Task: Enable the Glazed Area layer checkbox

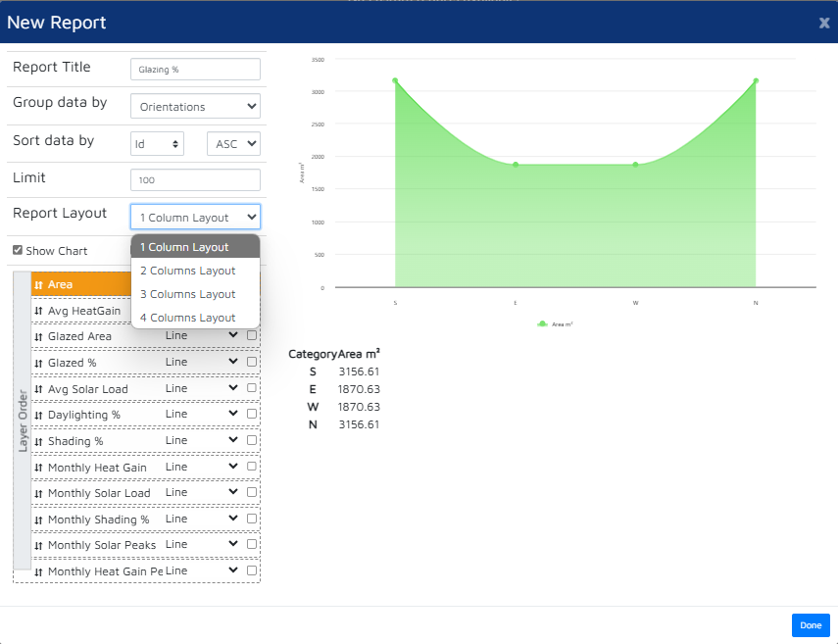Action: [252, 335]
